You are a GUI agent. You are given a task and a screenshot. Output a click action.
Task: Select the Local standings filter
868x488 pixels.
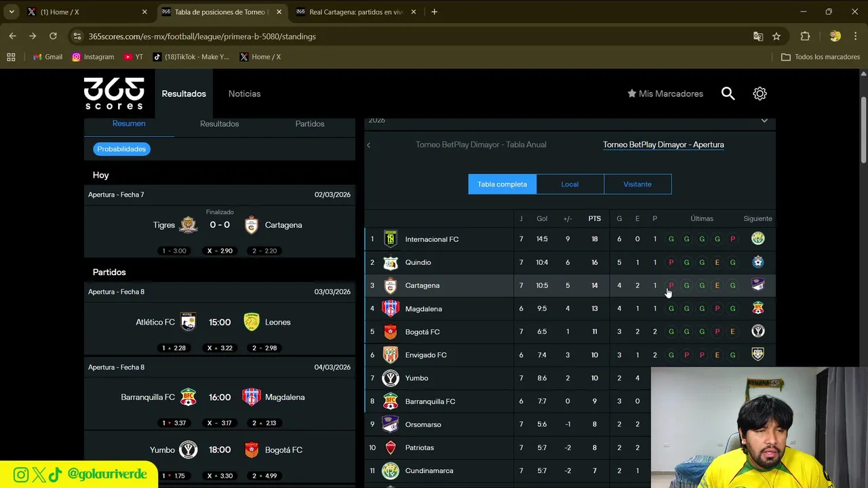tap(570, 184)
